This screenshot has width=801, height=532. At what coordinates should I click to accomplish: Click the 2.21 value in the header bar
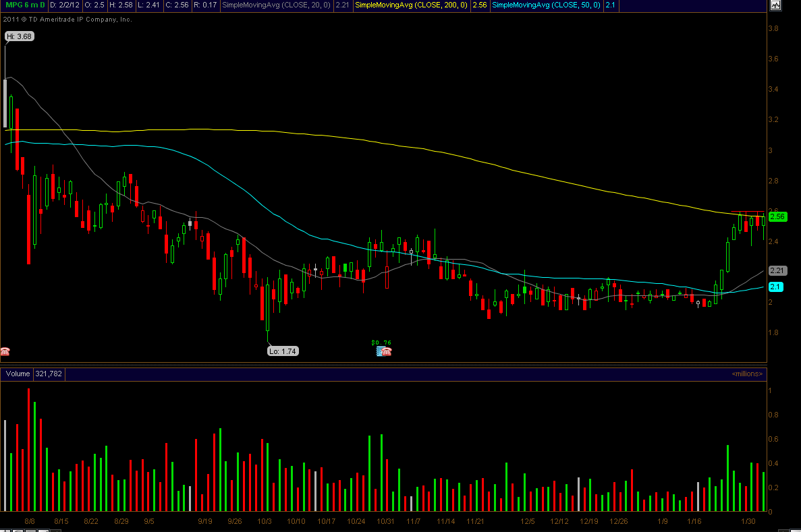click(x=342, y=5)
